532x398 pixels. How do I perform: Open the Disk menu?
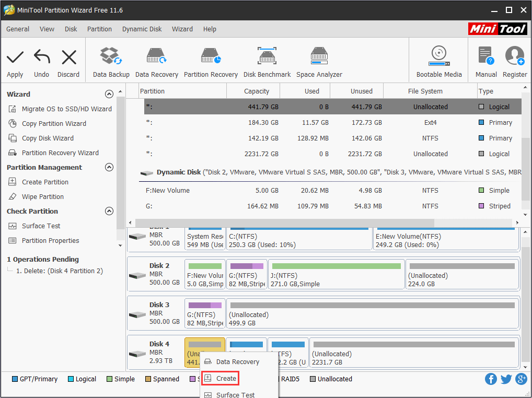coord(71,29)
